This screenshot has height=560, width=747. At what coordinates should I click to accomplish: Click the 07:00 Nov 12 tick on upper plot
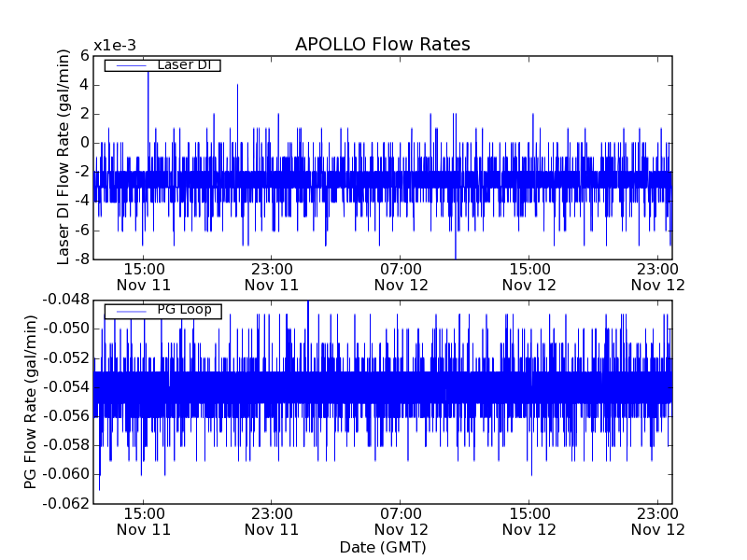coord(401,276)
